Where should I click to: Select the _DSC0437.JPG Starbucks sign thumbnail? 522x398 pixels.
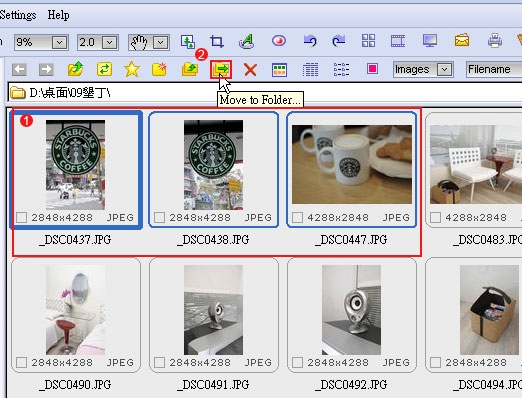pos(75,165)
